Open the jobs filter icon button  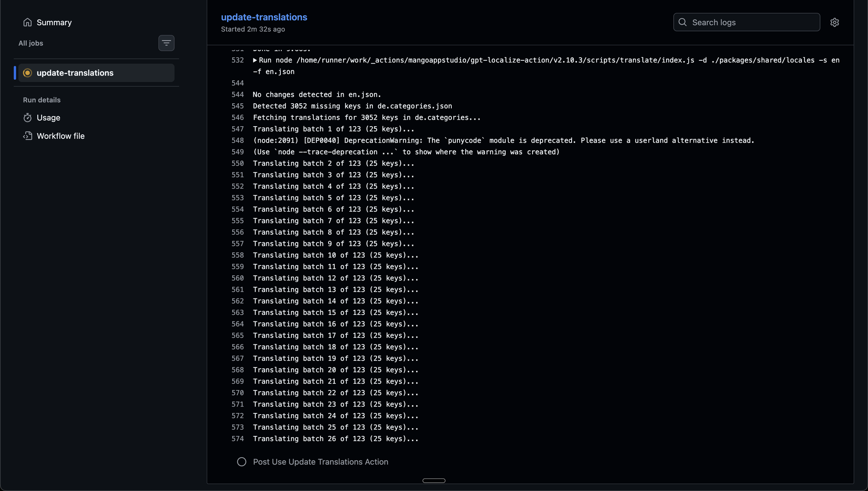point(166,43)
